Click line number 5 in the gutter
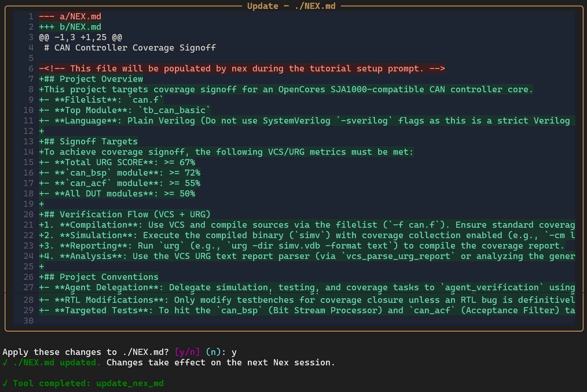The image size is (587, 392). click(31, 58)
